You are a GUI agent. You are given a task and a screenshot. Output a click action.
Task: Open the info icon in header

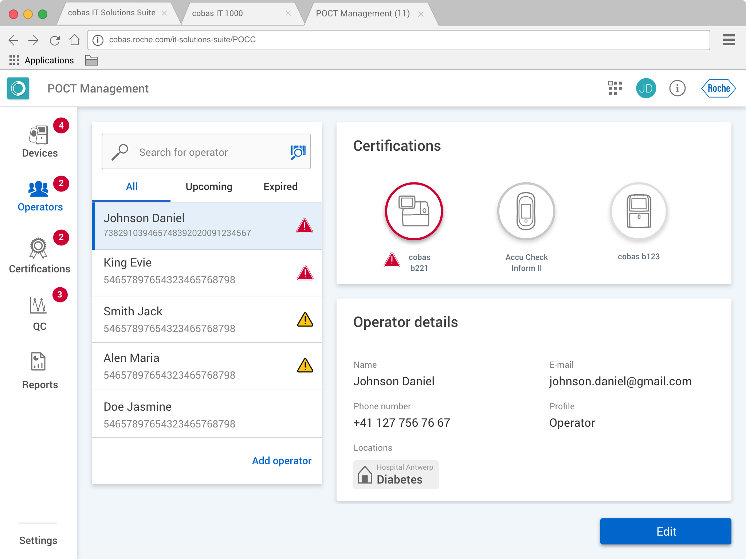[x=677, y=88]
